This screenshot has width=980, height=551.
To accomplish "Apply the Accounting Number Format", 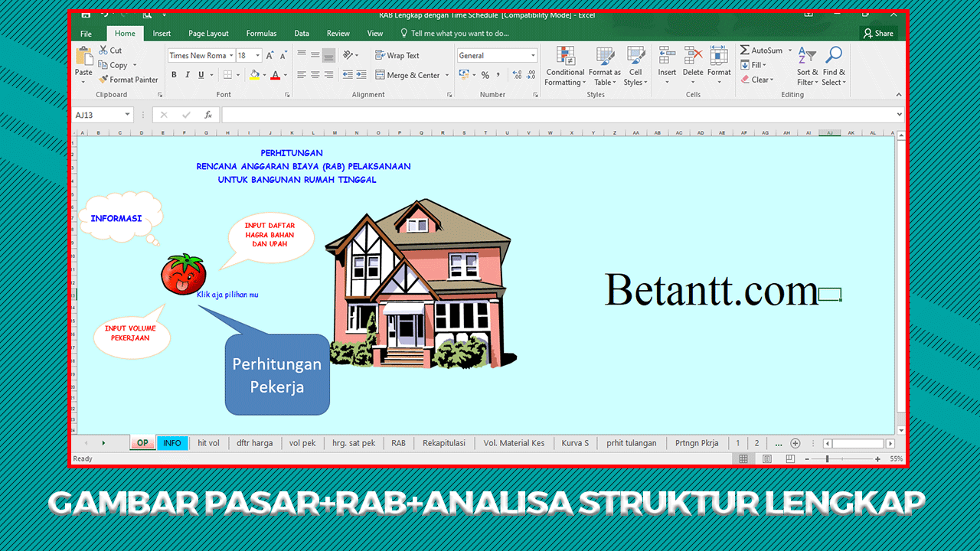I will pyautogui.click(x=463, y=75).
